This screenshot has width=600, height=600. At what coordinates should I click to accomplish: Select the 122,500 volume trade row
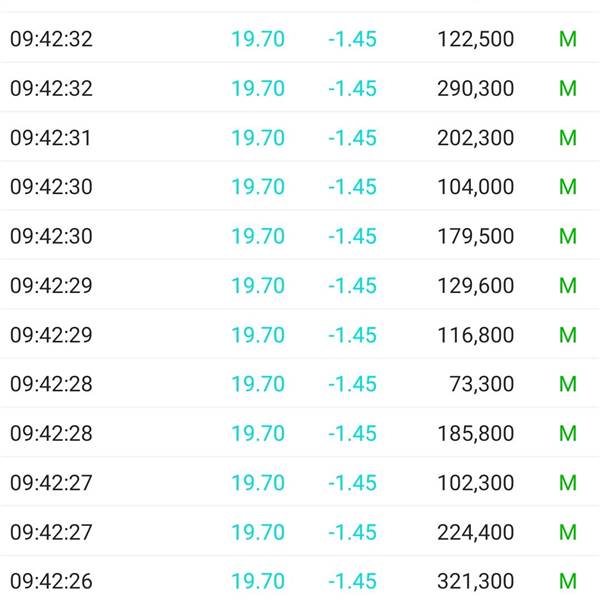[300, 39]
